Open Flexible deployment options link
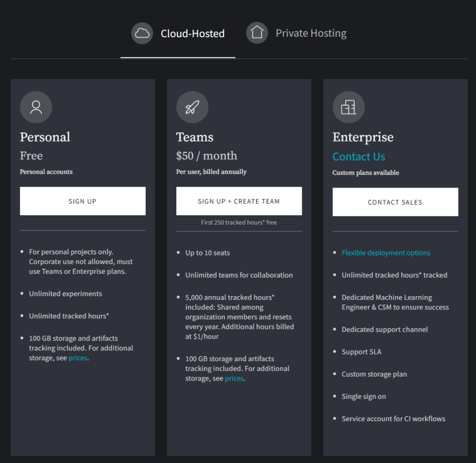The height and width of the screenshot is (463, 476). pyautogui.click(x=386, y=253)
